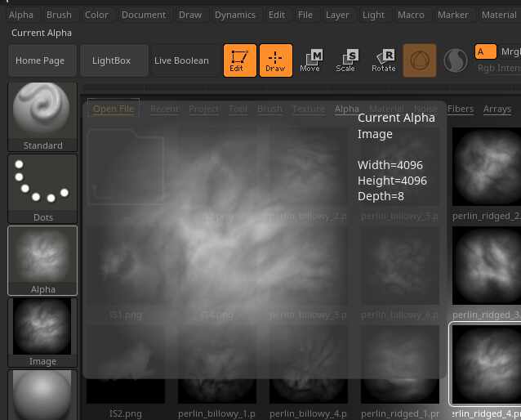Toggle the orange A channel button
The image size is (521, 420).
485,51
